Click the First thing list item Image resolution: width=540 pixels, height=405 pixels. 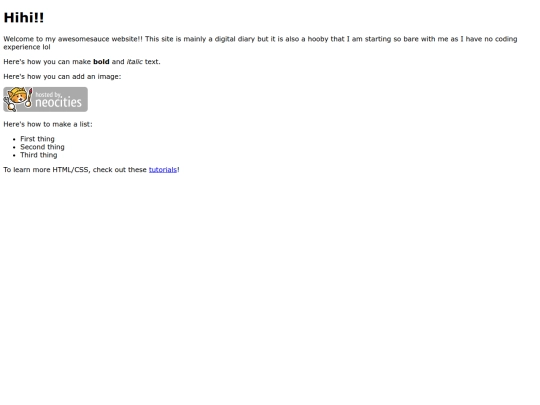[x=37, y=139]
